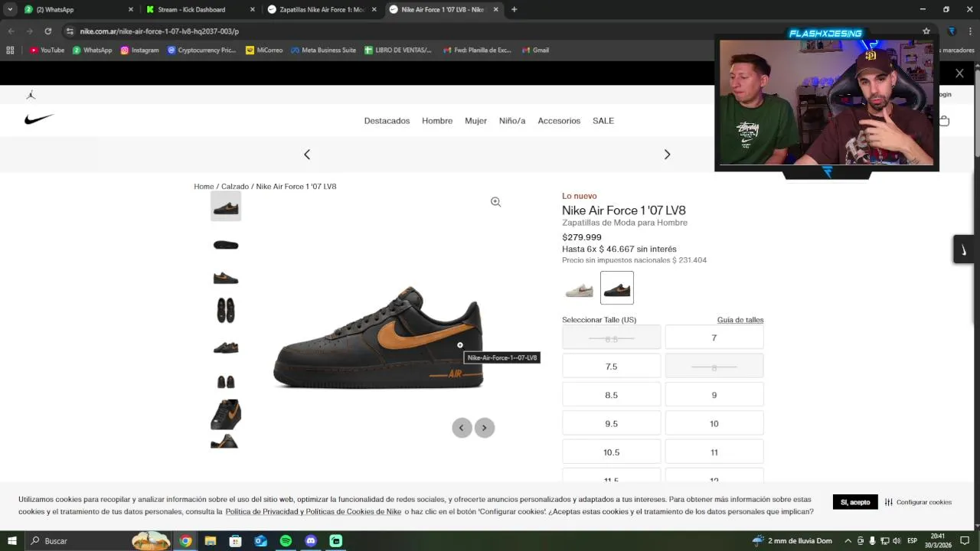Viewport: 980px width, 551px height.
Task: Open the Instagram bookmark
Action: tap(139, 51)
